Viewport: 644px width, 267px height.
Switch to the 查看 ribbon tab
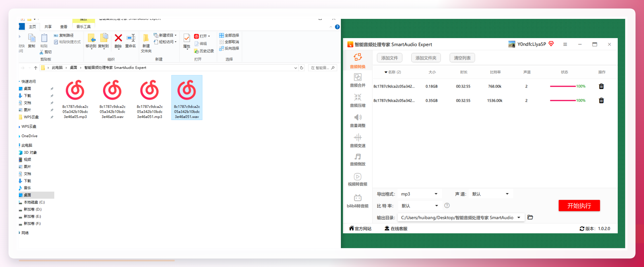pos(64,27)
